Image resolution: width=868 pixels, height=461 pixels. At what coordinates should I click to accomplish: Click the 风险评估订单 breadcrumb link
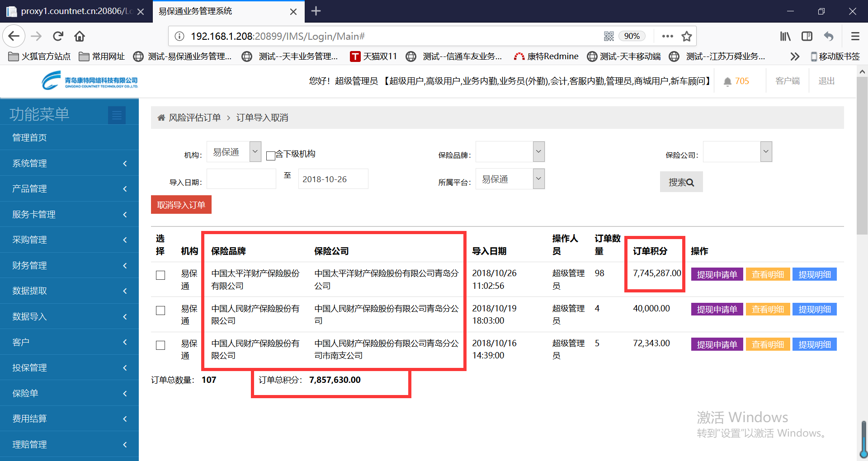click(x=195, y=118)
